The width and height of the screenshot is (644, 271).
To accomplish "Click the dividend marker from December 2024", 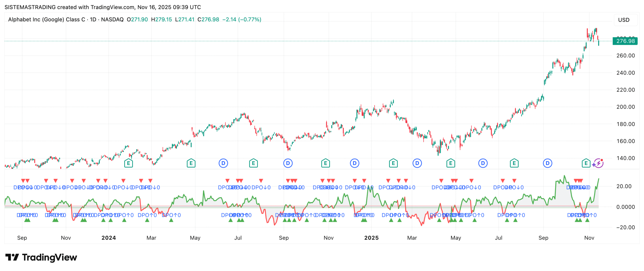I will pos(354,163).
